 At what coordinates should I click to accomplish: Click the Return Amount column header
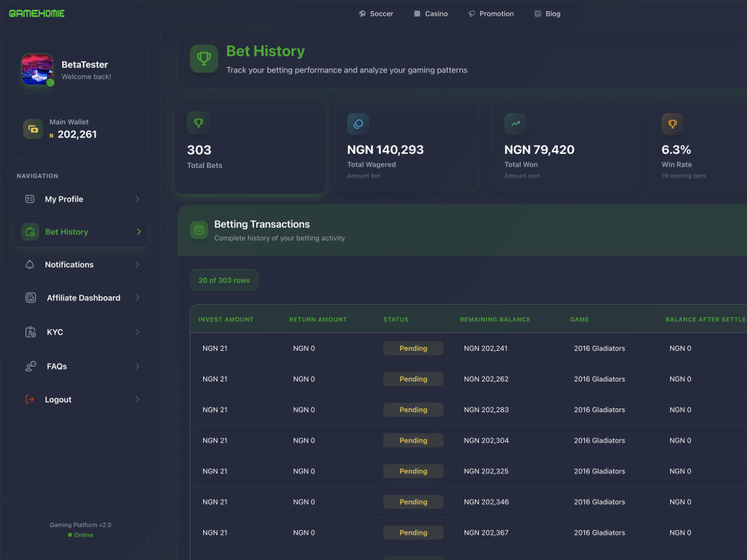pos(317,320)
